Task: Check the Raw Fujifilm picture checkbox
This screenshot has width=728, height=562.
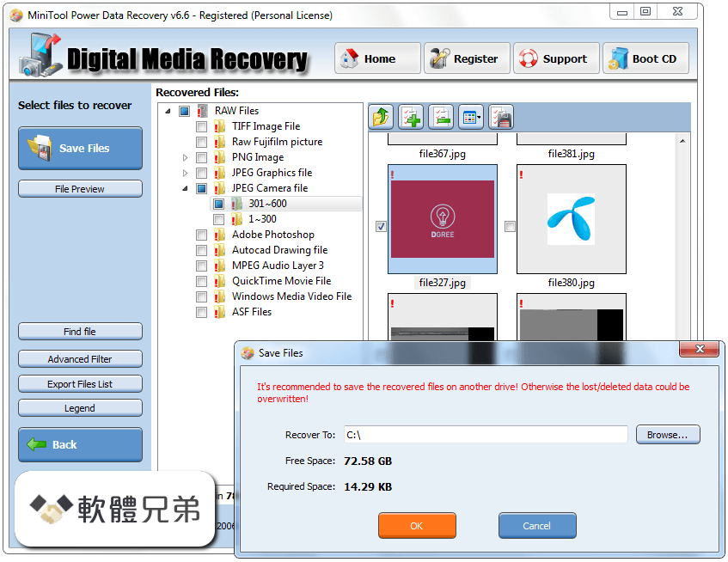Action: pyautogui.click(x=201, y=142)
